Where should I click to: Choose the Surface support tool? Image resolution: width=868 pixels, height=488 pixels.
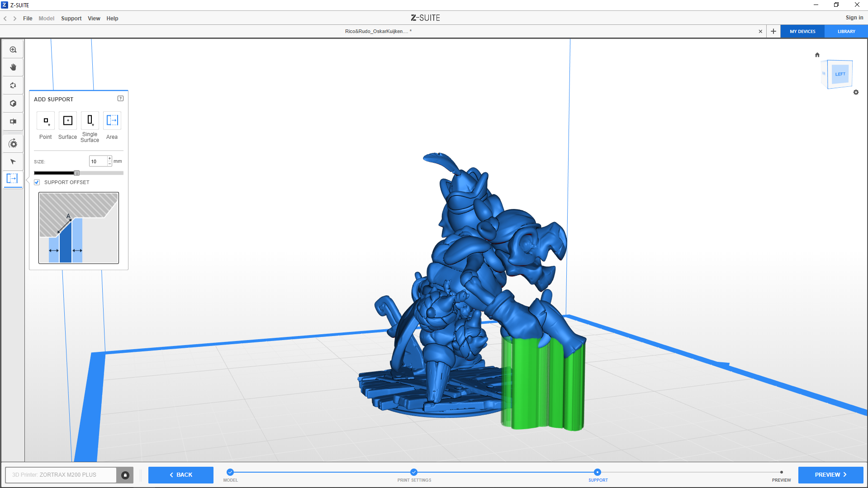point(68,121)
